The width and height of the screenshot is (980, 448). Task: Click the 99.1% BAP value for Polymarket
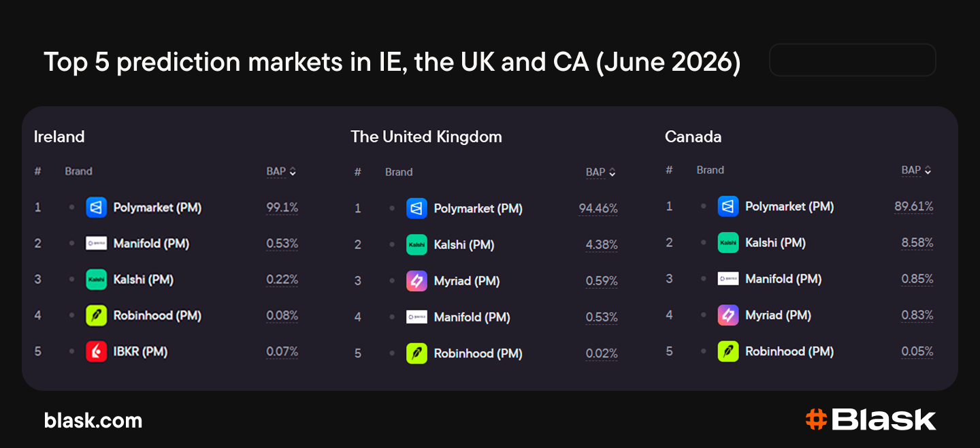pos(282,208)
